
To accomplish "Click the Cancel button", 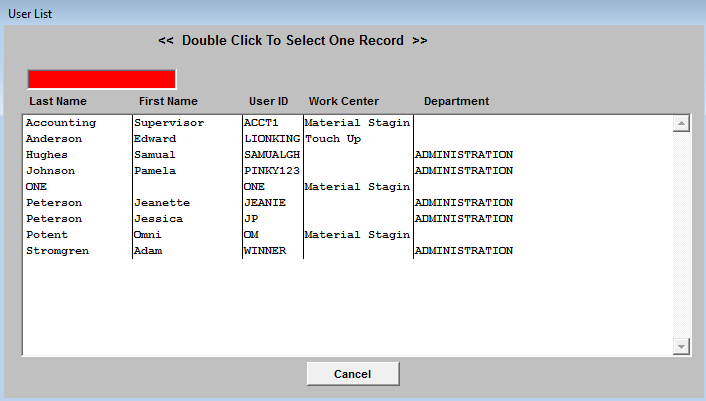I will (x=353, y=374).
